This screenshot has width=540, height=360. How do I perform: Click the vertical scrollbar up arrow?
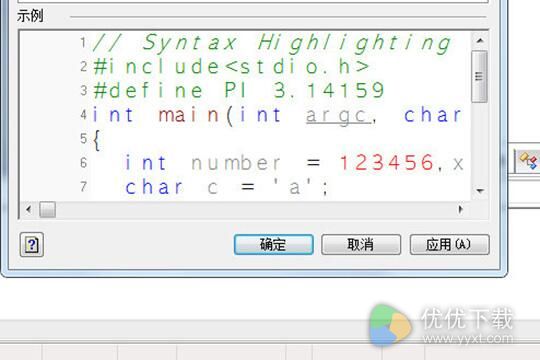(x=480, y=41)
